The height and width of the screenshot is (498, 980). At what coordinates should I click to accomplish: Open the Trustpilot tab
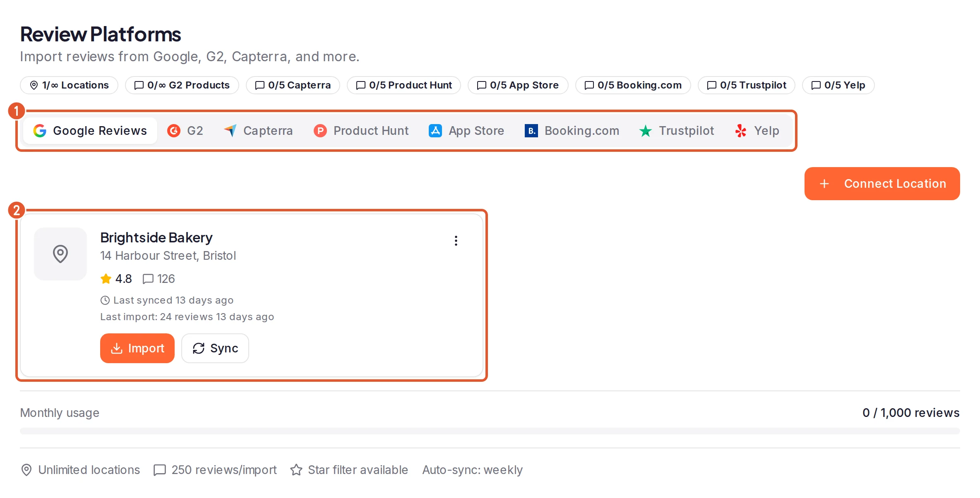pyautogui.click(x=677, y=131)
